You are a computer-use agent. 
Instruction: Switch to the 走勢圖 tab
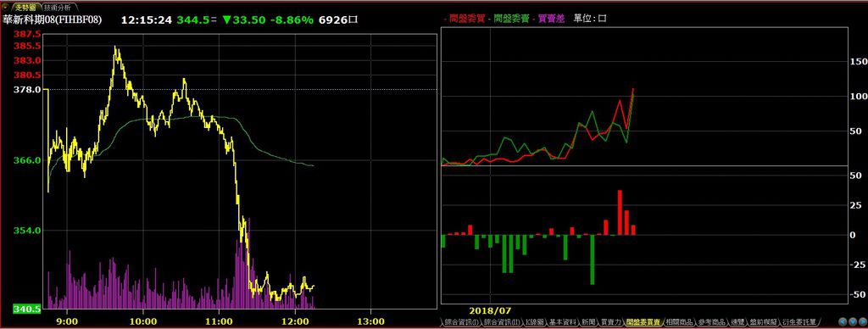(x=25, y=7)
